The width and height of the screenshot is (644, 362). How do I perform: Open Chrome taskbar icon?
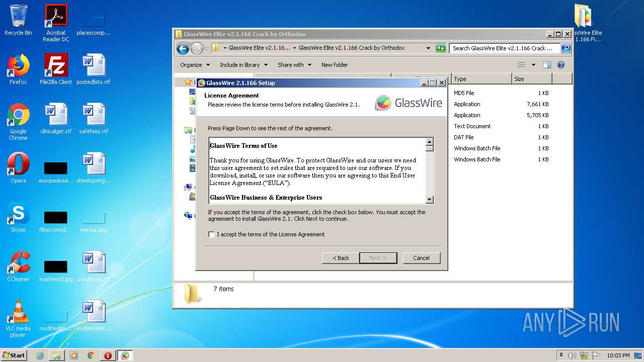pyautogui.click(x=91, y=355)
